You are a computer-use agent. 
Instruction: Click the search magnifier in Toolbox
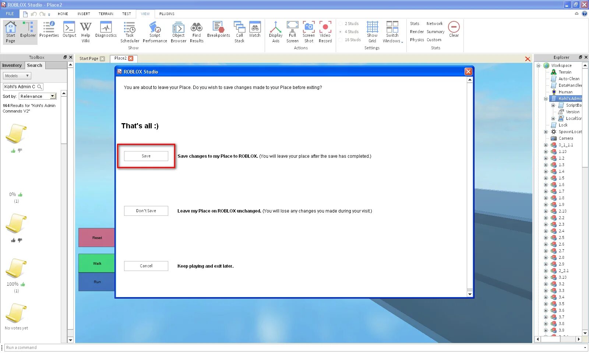(39, 87)
